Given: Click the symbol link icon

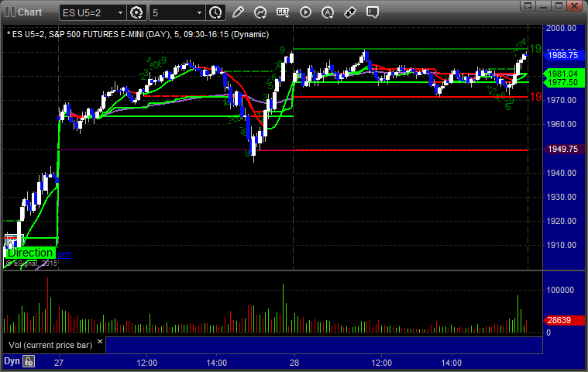Looking at the screenshot, I should (350, 12).
